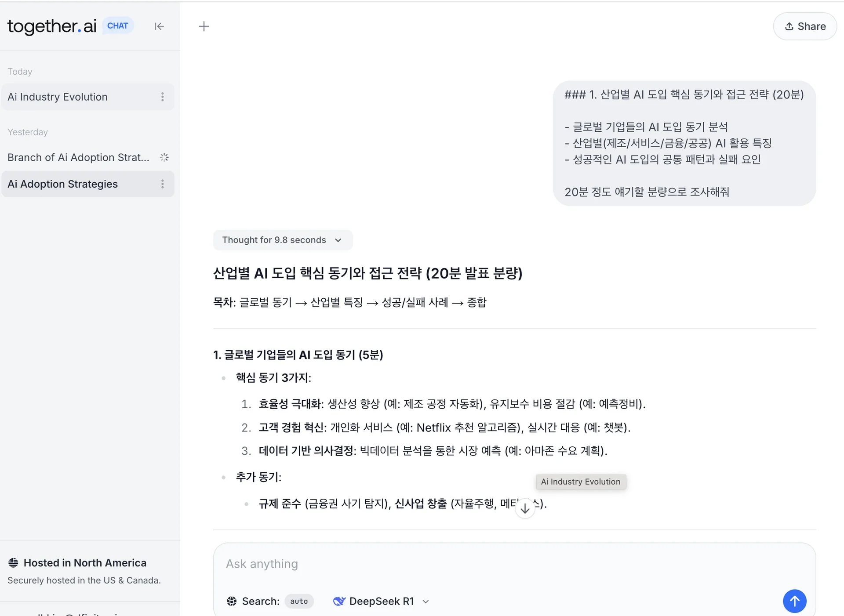The image size is (844, 616).
Task: Collapse the sidebar panel
Action: [x=159, y=26]
